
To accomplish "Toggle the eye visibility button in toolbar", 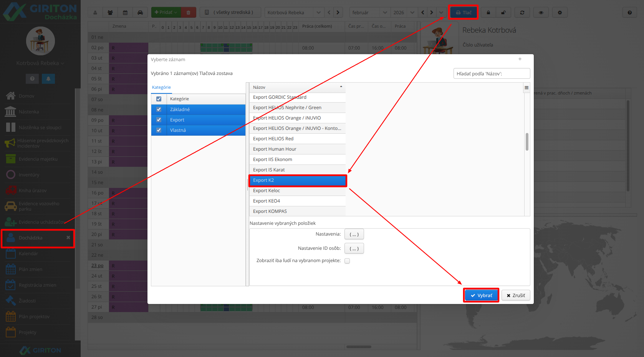I will 541,13.
